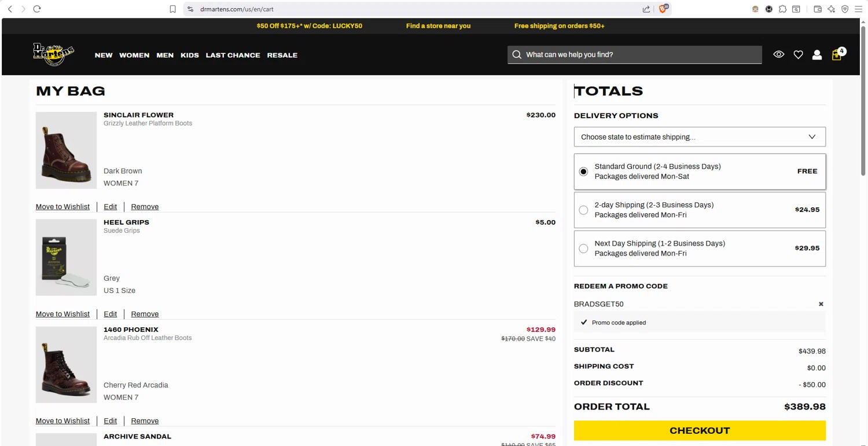Open the LAST CHANCE menu
Viewport: 868px width, 446px height.
coord(233,55)
